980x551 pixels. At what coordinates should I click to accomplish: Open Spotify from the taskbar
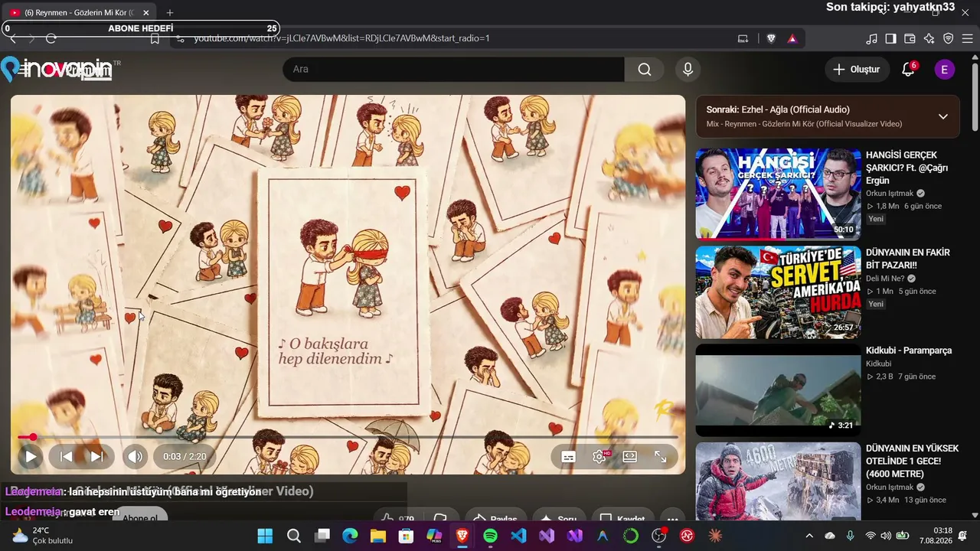491,536
